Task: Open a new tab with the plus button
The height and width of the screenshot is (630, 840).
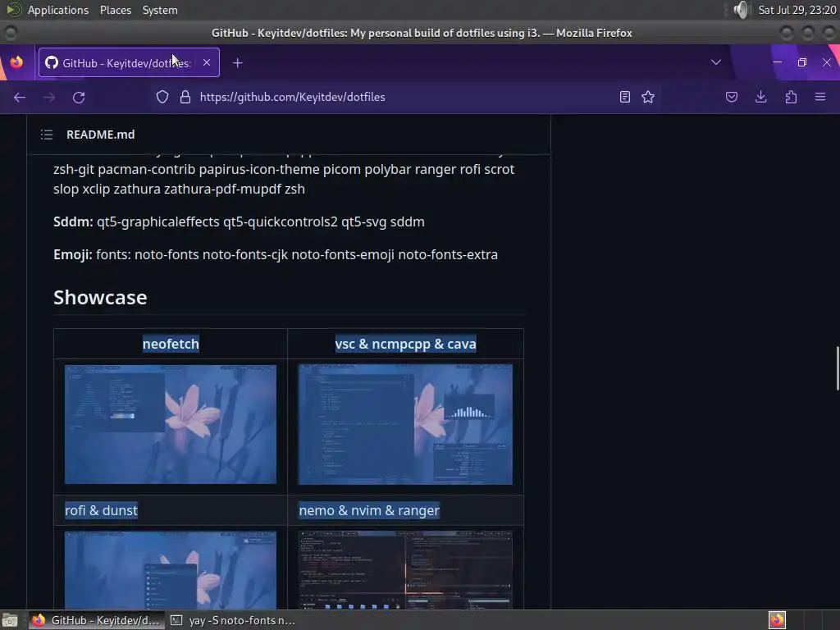Action: (x=238, y=63)
